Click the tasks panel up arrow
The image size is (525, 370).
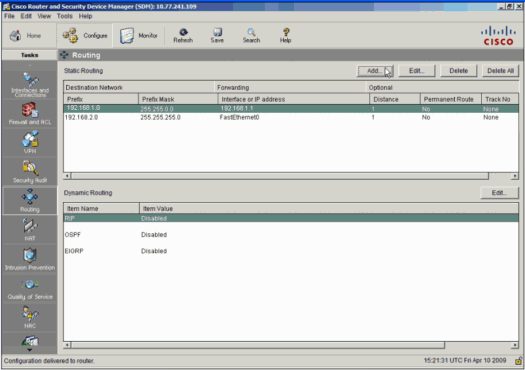point(30,65)
